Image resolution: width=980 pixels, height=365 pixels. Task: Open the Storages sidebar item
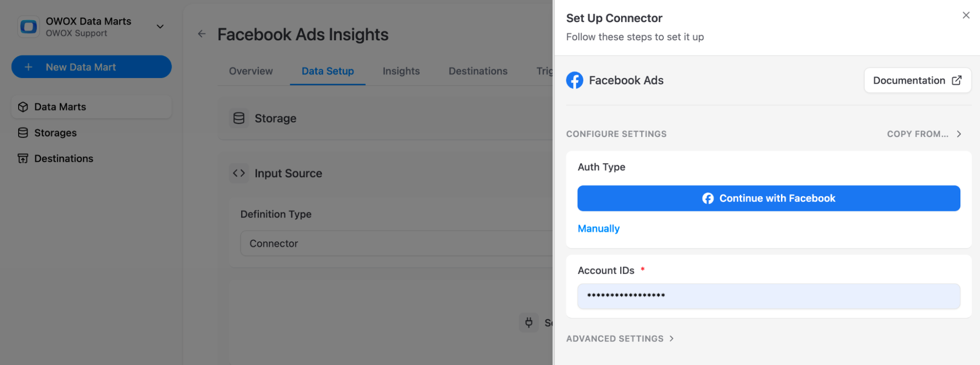tap(55, 133)
